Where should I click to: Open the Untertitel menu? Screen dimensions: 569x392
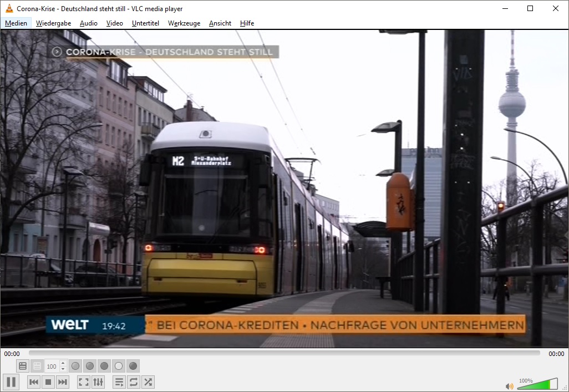click(x=145, y=23)
